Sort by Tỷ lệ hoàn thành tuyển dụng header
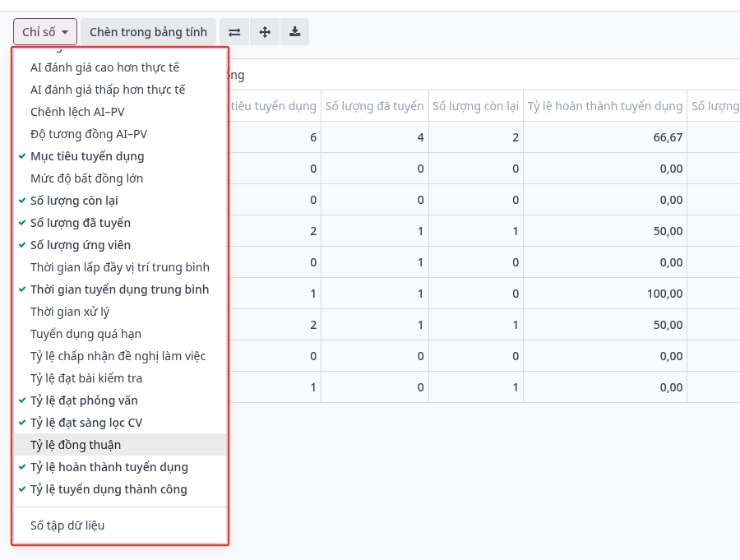This screenshot has width=740, height=560. point(605,106)
